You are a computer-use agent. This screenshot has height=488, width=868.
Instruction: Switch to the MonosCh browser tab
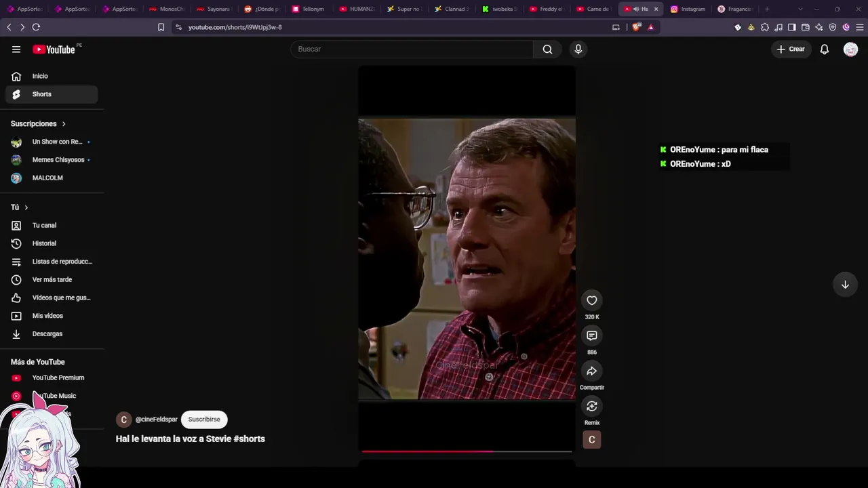tap(166, 9)
